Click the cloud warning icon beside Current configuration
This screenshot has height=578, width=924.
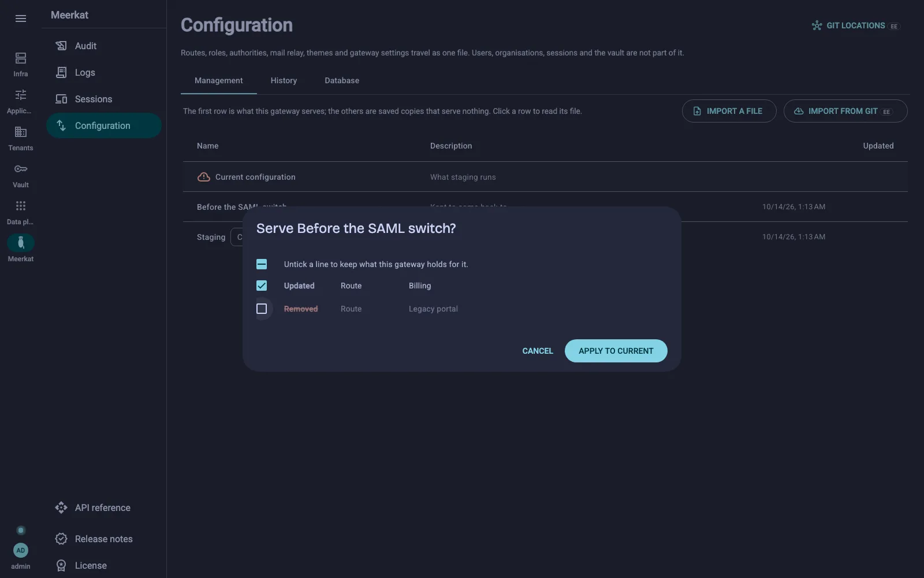tap(204, 177)
